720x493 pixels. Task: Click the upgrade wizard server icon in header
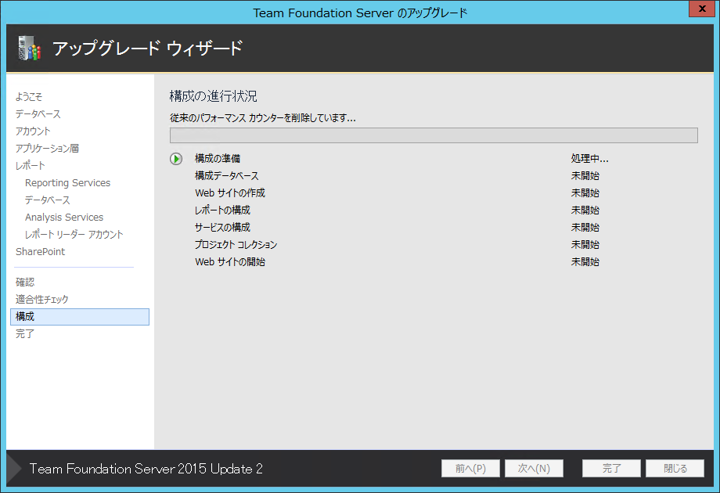tap(28, 47)
